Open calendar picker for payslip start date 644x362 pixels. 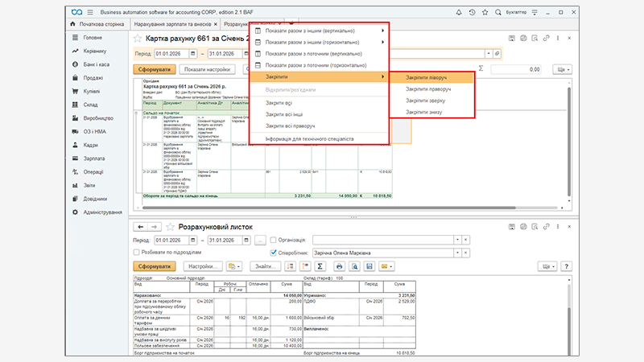(192, 240)
